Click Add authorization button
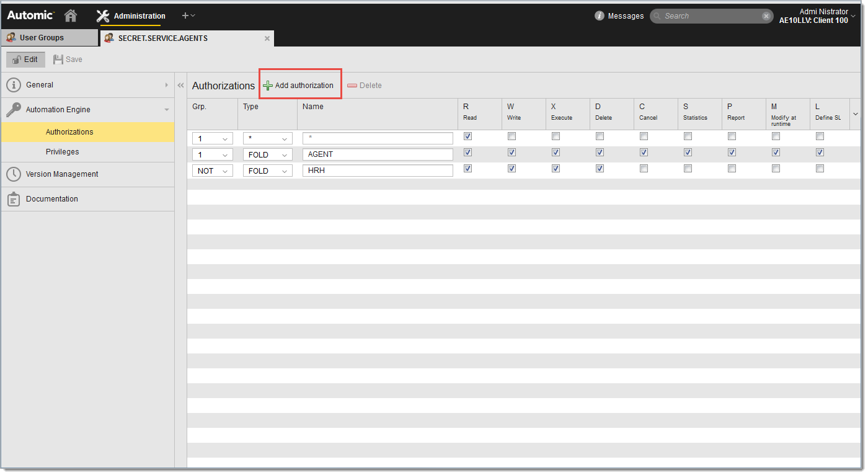 299,86
